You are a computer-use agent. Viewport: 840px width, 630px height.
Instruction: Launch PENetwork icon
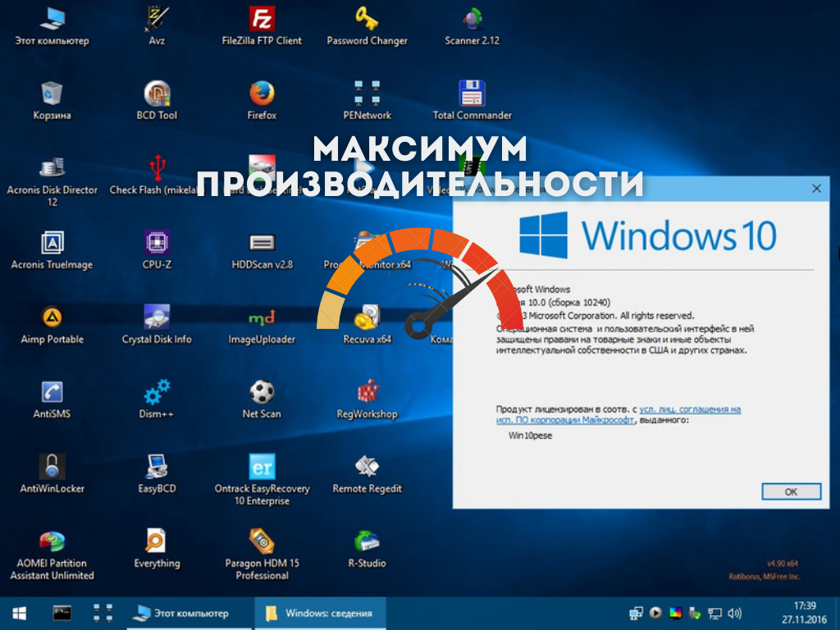click(x=367, y=101)
